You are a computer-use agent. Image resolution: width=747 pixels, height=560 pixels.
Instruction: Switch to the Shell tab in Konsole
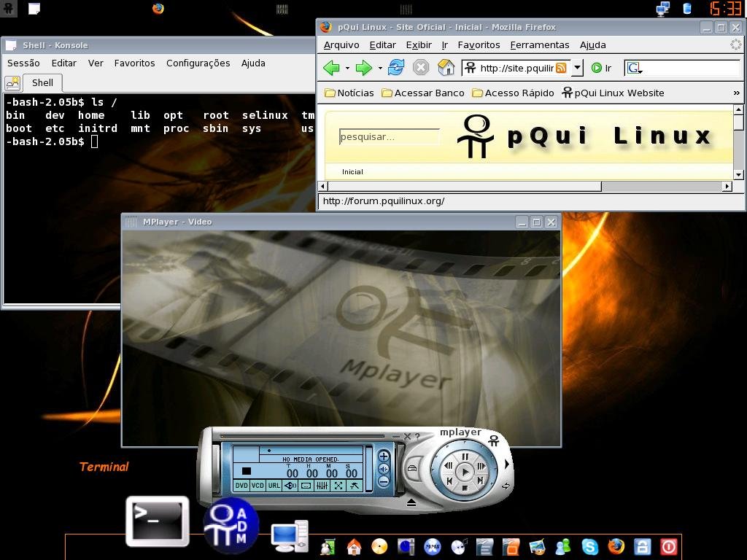pyautogui.click(x=42, y=82)
